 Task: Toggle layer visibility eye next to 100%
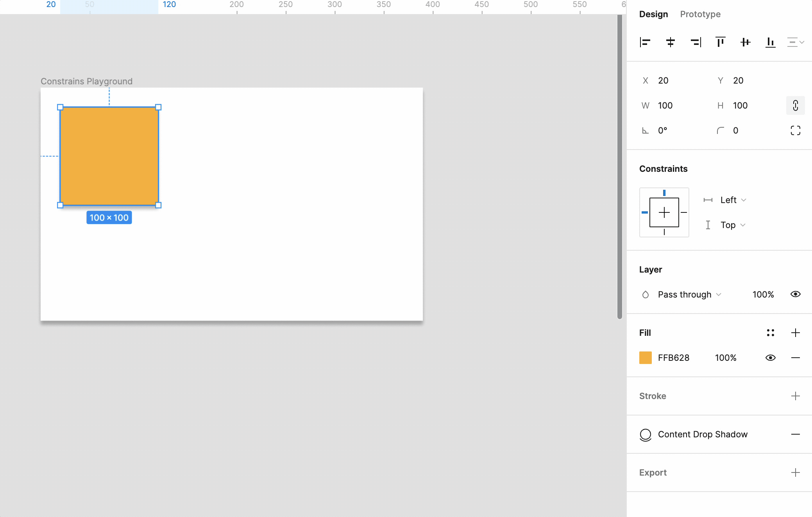(796, 294)
